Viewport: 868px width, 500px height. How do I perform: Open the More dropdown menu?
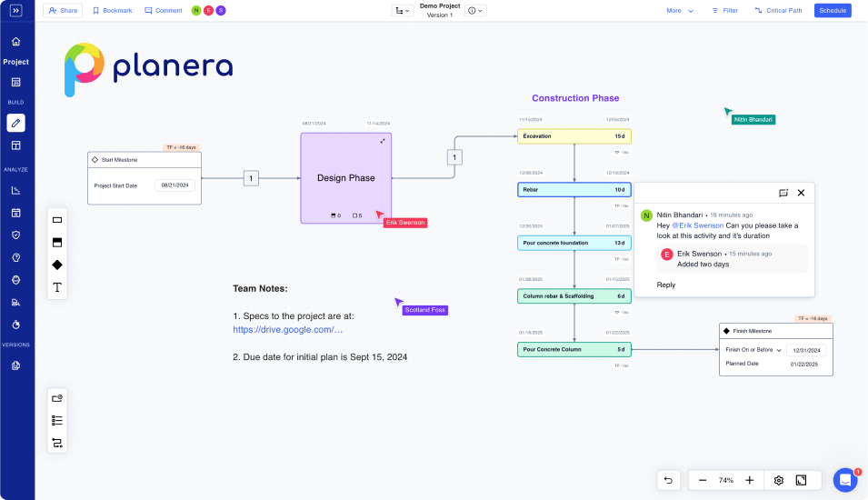(x=680, y=11)
